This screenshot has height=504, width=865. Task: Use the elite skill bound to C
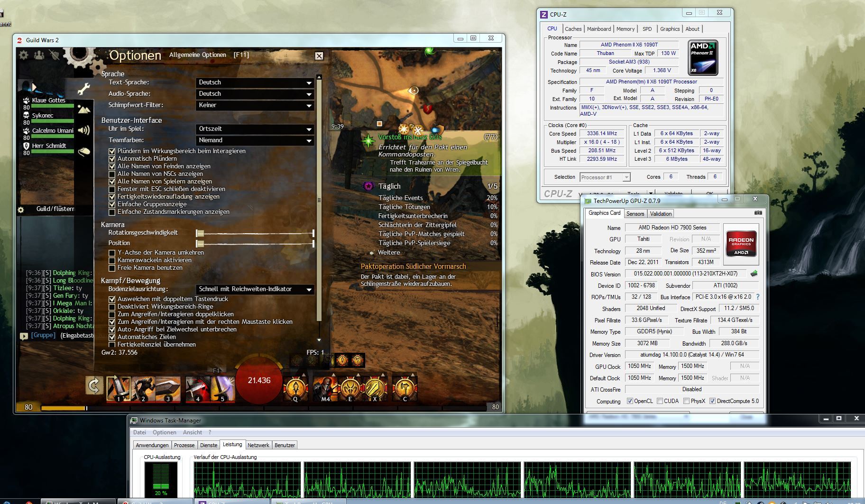point(405,388)
